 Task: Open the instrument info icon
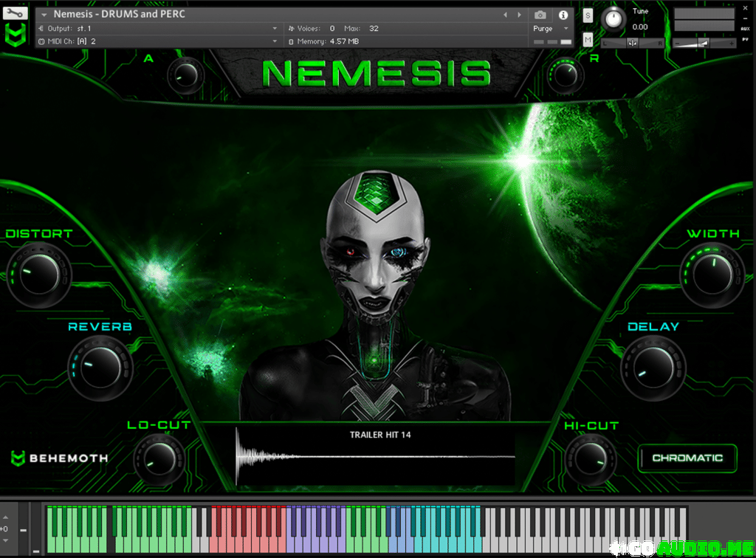pos(563,15)
